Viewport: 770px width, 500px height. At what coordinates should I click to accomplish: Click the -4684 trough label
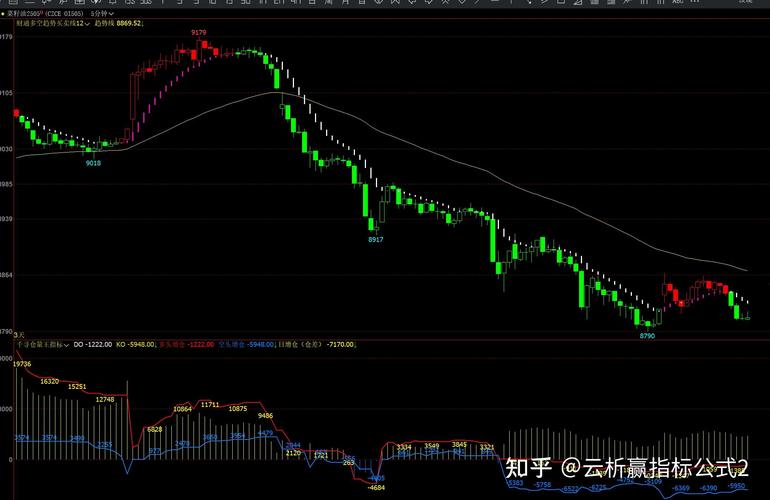coord(376,487)
